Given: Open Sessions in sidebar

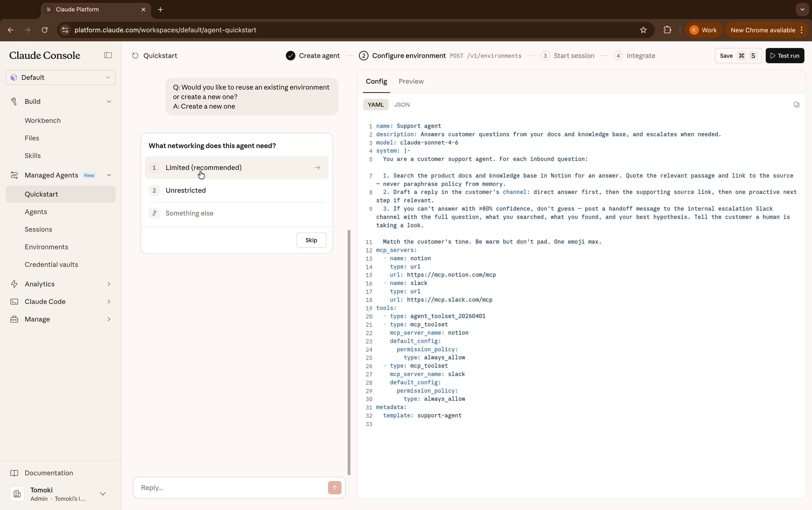Looking at the screenshot, I should [x=38, y=229].
